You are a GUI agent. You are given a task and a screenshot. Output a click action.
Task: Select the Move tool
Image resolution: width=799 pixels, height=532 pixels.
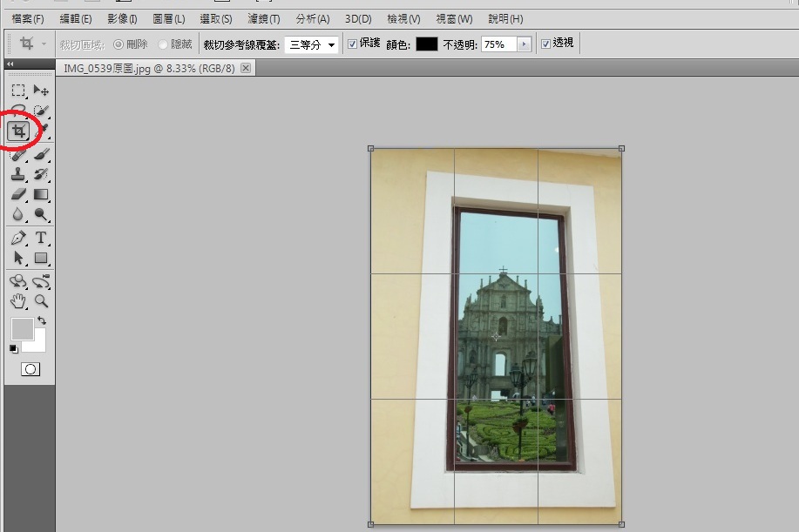point(41,91)
